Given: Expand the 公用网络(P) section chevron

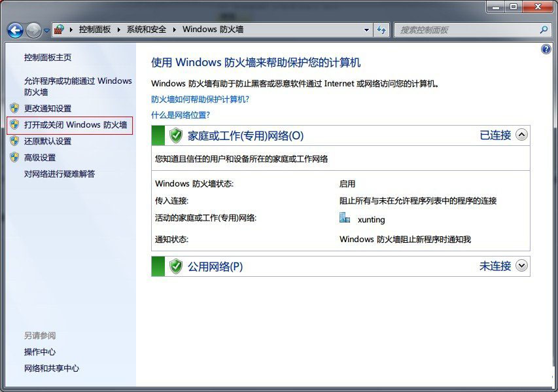Looking at the screenshot, I should click(521, 266).
